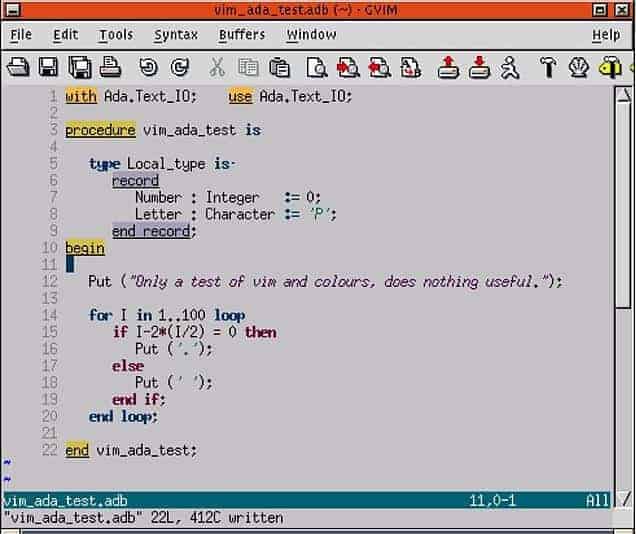Click the Find Next toolbar icon
This screenshot has height=534, width=636.
(x=348, y=68)
